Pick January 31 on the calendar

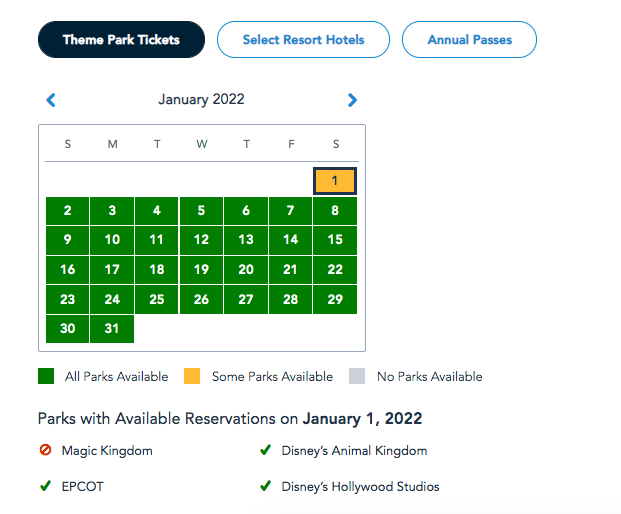tap(112, 329)
